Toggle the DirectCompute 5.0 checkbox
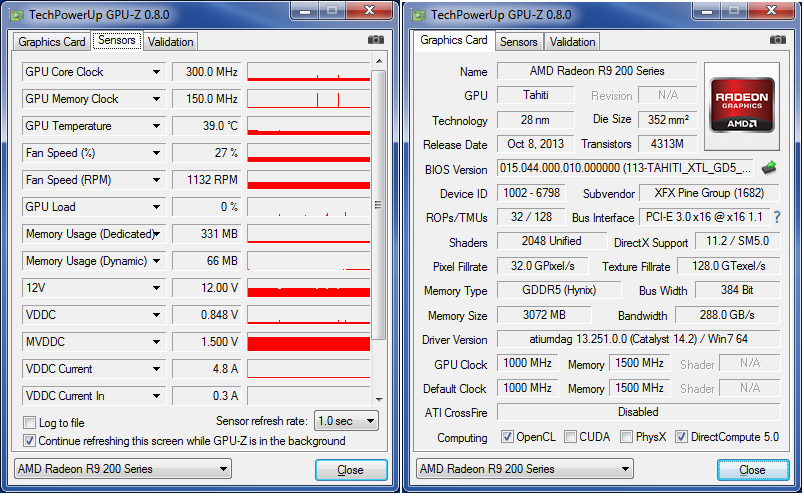Image resolution: width=804 pixels, height=496 pixels. pos(681,437)
